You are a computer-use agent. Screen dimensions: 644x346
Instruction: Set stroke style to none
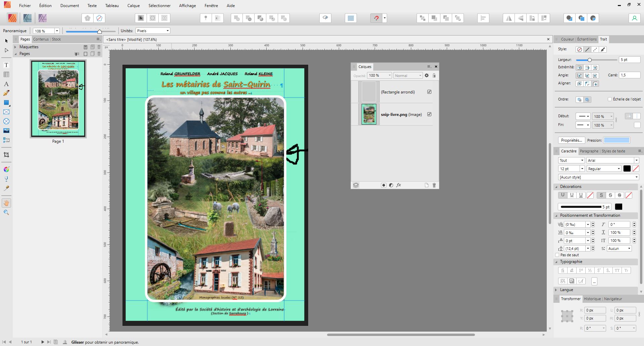click(x=579, y=50)
